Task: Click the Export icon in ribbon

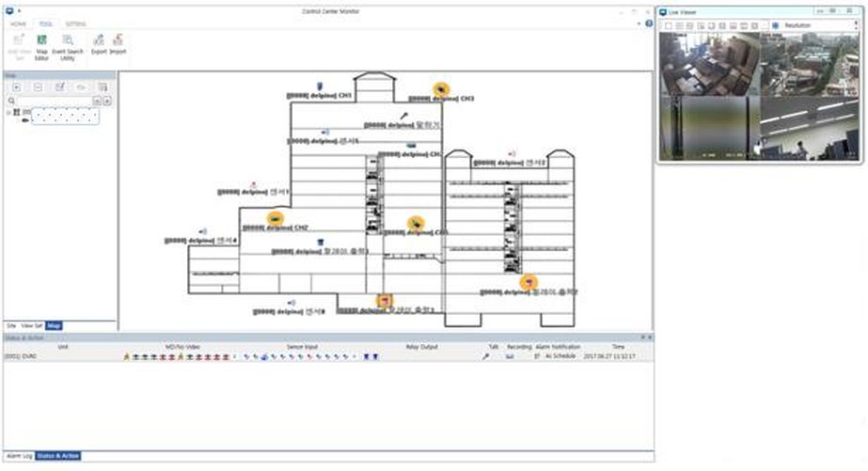Action: pos(99,43)
